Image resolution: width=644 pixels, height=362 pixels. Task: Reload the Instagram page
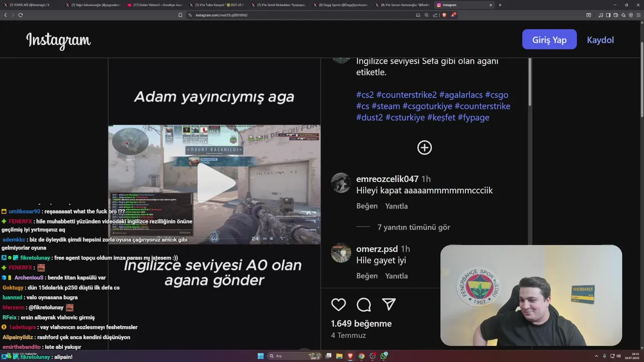21,15
